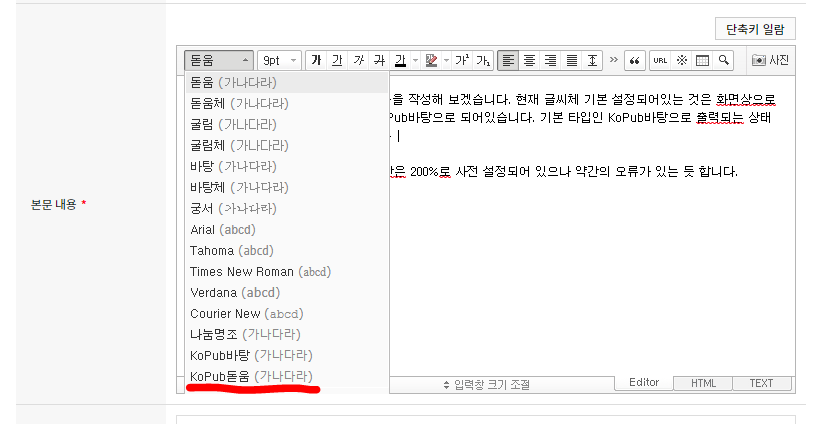Open the 9pt font size dropdown

click(x=279, y=60)
